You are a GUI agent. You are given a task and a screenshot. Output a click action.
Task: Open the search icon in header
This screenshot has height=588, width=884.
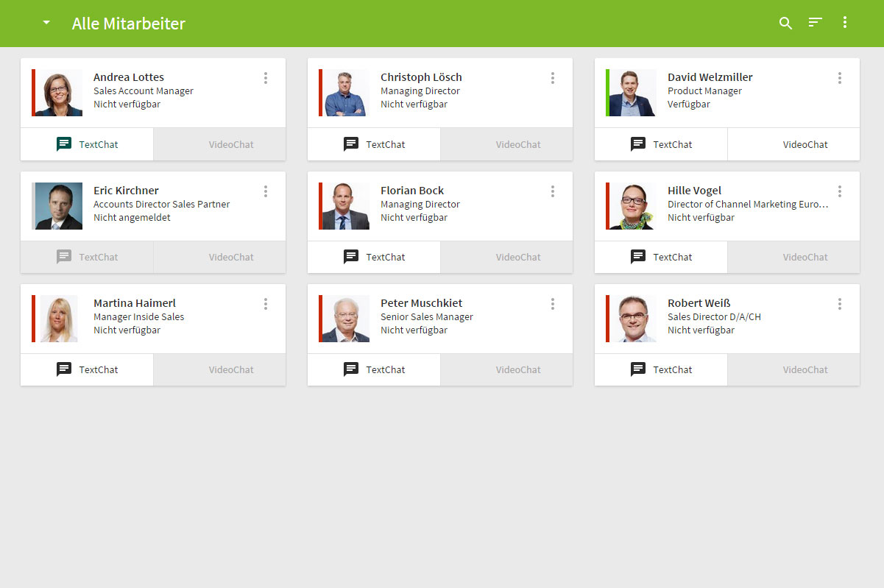click(785, 23)
